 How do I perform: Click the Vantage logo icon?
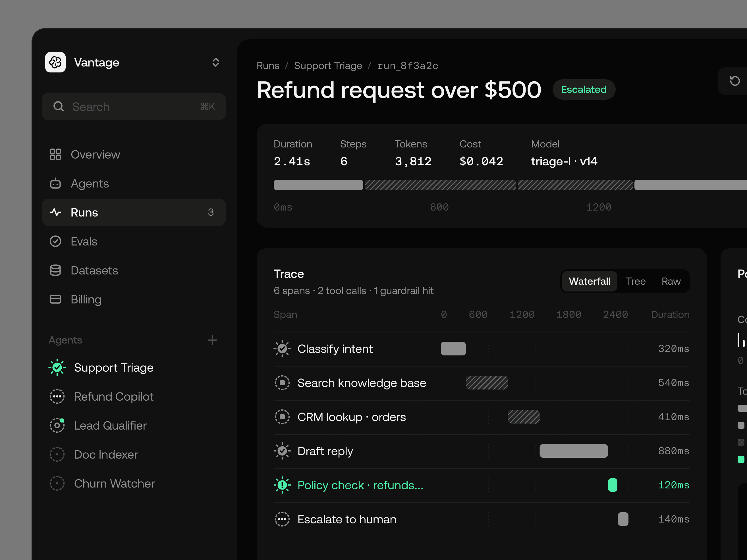[x=55, y=62]
